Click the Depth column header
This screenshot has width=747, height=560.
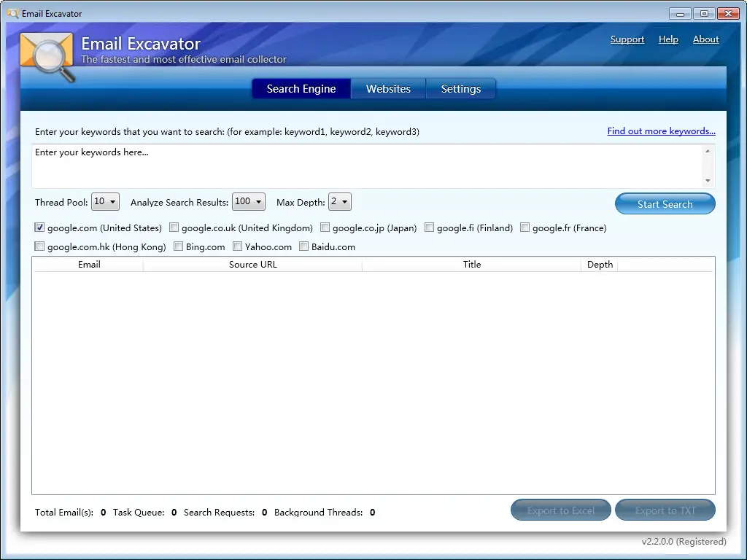tap(600, 265)
